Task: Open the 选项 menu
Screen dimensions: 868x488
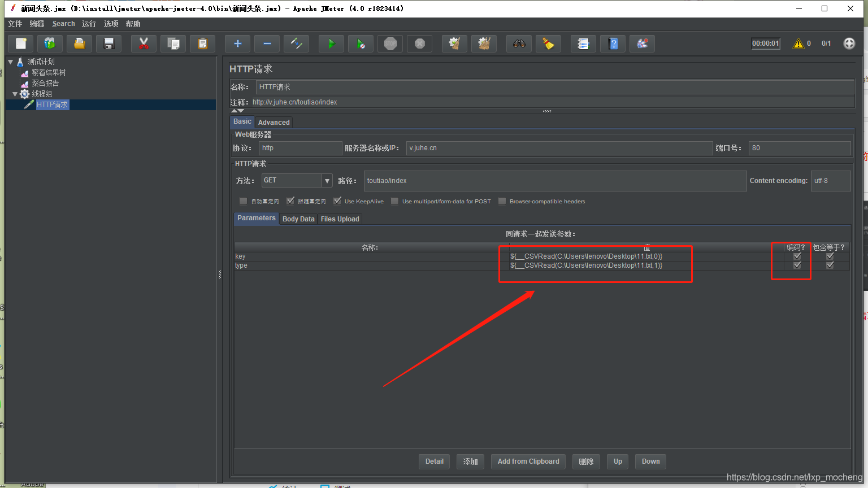Action: (x=111, y=24)
